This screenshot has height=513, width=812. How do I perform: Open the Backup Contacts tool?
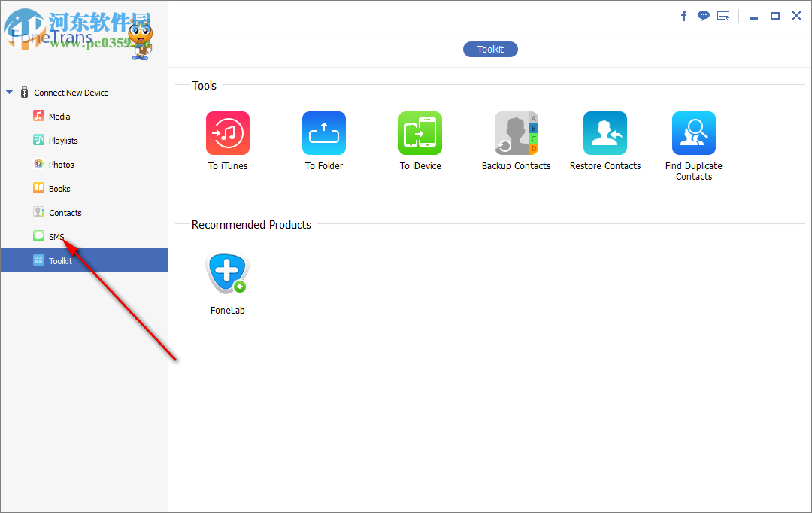point(517,132)
